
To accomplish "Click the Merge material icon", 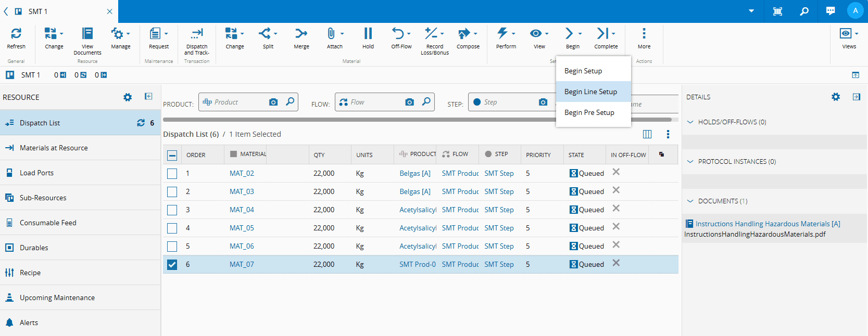I will coord(301,34).
